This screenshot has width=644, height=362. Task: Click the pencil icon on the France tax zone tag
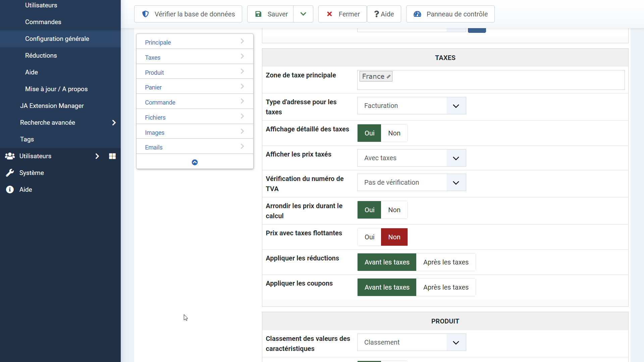coord(388,77)
